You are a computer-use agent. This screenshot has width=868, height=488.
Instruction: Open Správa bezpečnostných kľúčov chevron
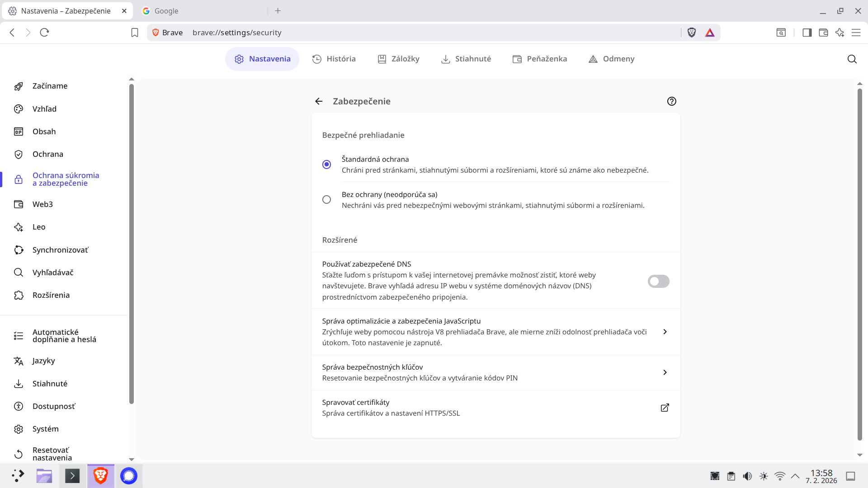665,372
